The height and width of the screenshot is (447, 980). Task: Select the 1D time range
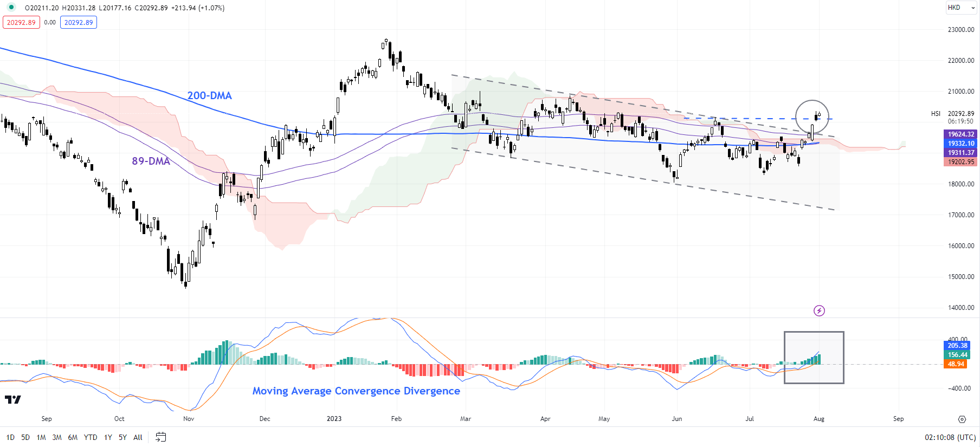pos(10,437)
